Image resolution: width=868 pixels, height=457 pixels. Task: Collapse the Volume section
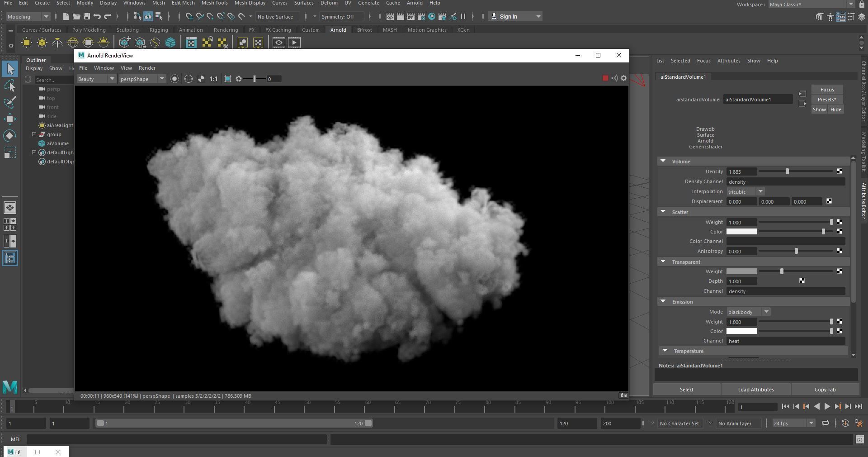(663, 161)
